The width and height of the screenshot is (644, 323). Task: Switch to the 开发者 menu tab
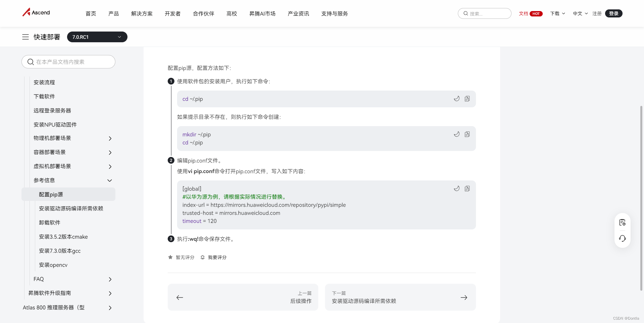pyautogui.click(x=172, y=13)
